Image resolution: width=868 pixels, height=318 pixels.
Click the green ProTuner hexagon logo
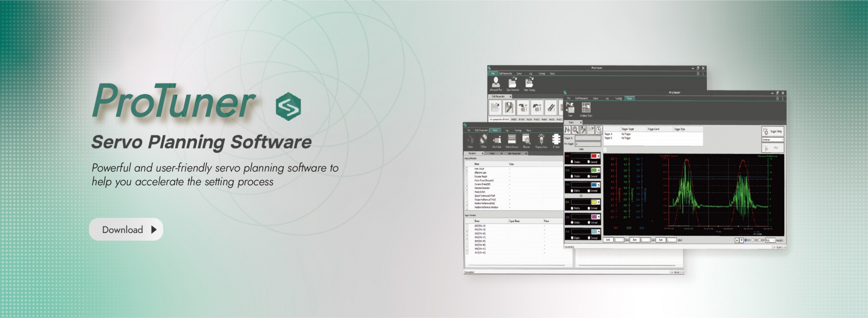tap(288, 107)
